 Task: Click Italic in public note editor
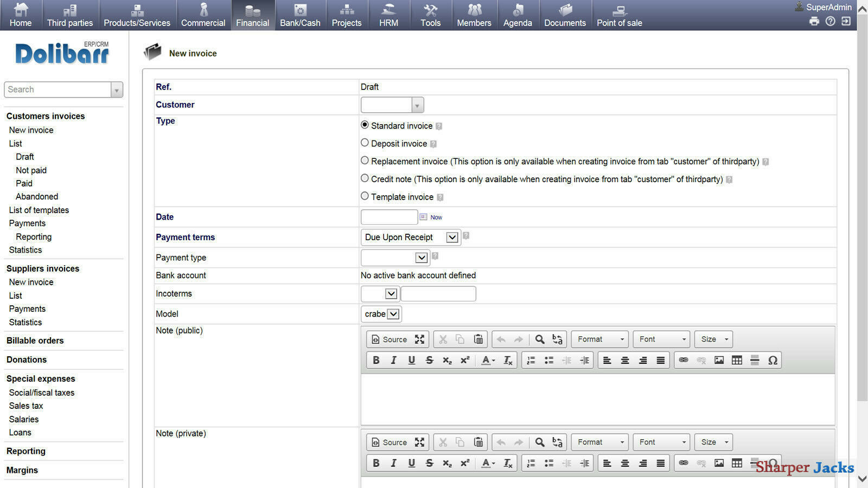(394, 360)
